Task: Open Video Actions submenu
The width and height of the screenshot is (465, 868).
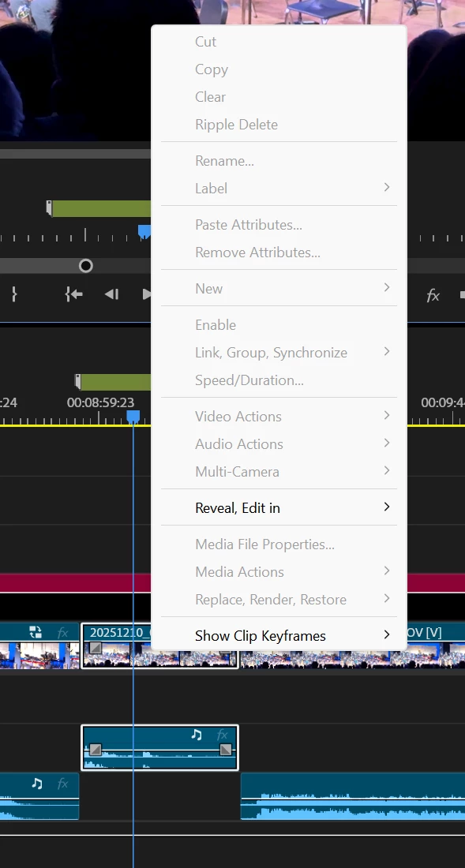Action: [x=279, y=417]
